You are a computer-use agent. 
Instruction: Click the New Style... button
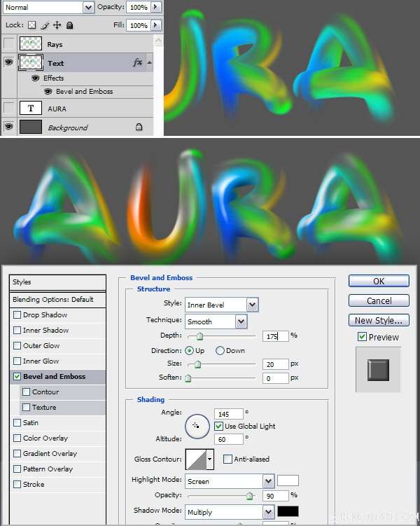(x=379, y=320)
